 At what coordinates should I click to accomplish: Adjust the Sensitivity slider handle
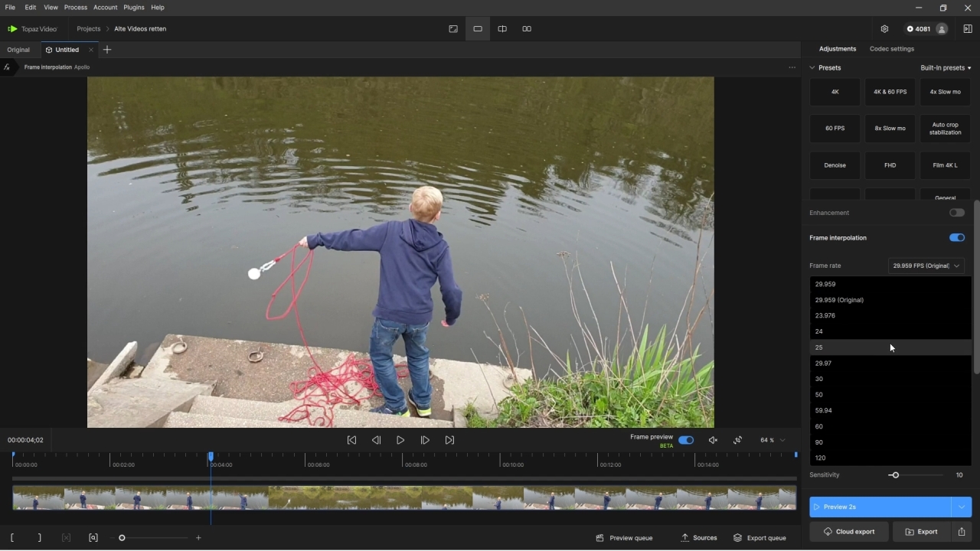(894, 475)
